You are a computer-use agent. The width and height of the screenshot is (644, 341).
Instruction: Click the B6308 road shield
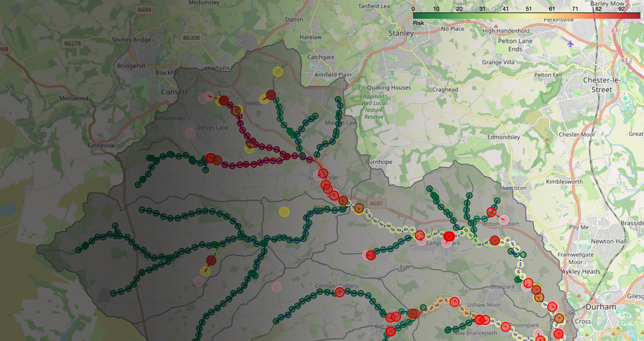pyautogui.click(x=191, y=38)
